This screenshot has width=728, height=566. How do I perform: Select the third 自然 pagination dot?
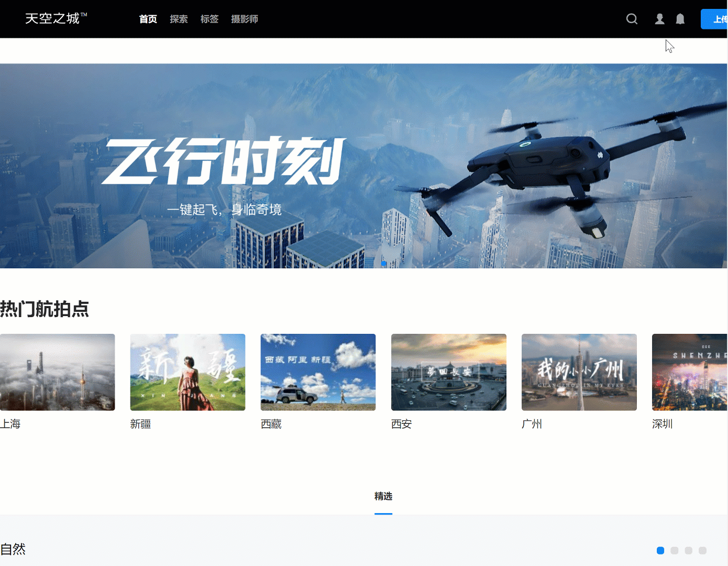tap(689, 550)
